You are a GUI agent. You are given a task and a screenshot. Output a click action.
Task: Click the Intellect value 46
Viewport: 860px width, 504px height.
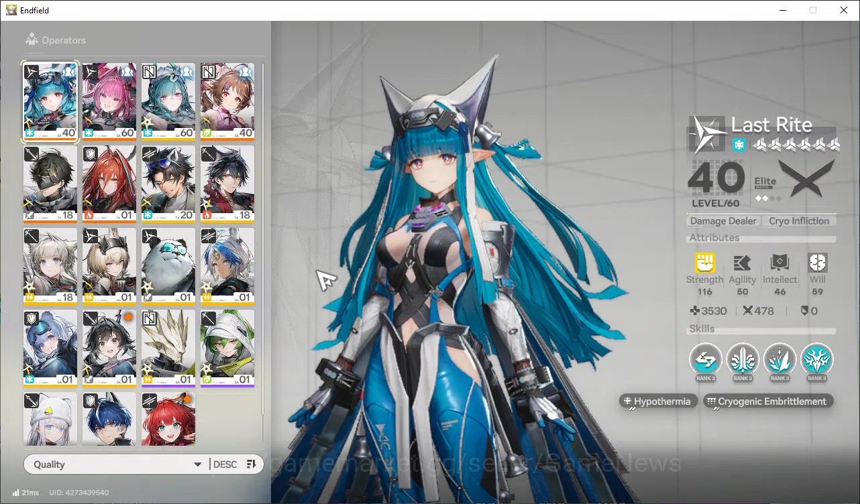pyautogui.click(x=780, y=292)
